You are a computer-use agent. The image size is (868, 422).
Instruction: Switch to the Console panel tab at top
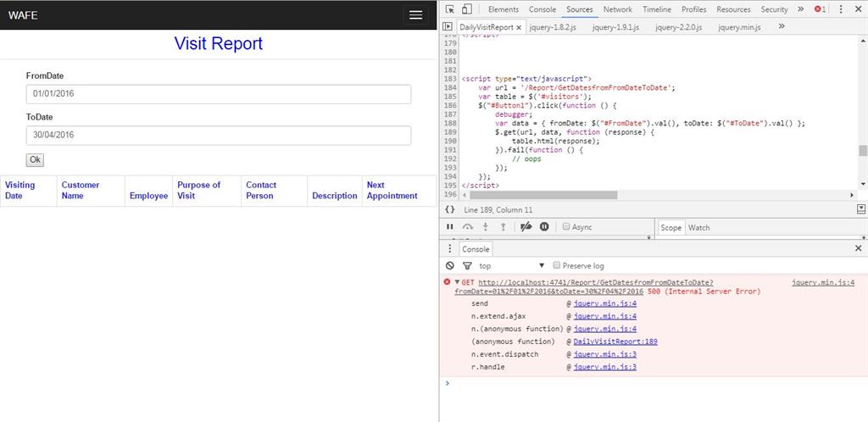tap(542, 9)
